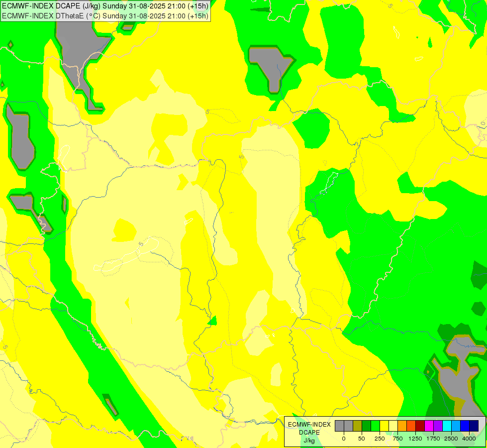Click the DThetaE (°C) title line
The width and height of the screenshot is (487, 448).
click(x=105, y=16)
